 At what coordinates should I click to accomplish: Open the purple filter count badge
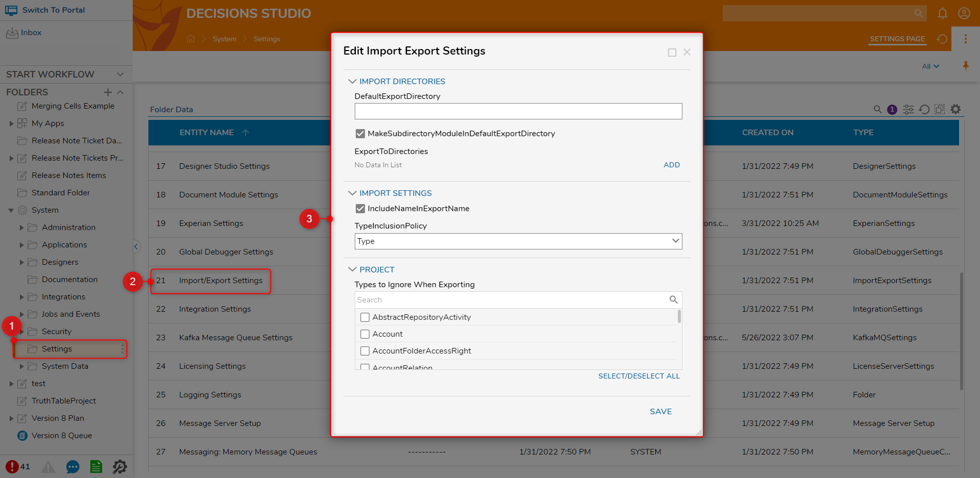[x=892, y=109]
